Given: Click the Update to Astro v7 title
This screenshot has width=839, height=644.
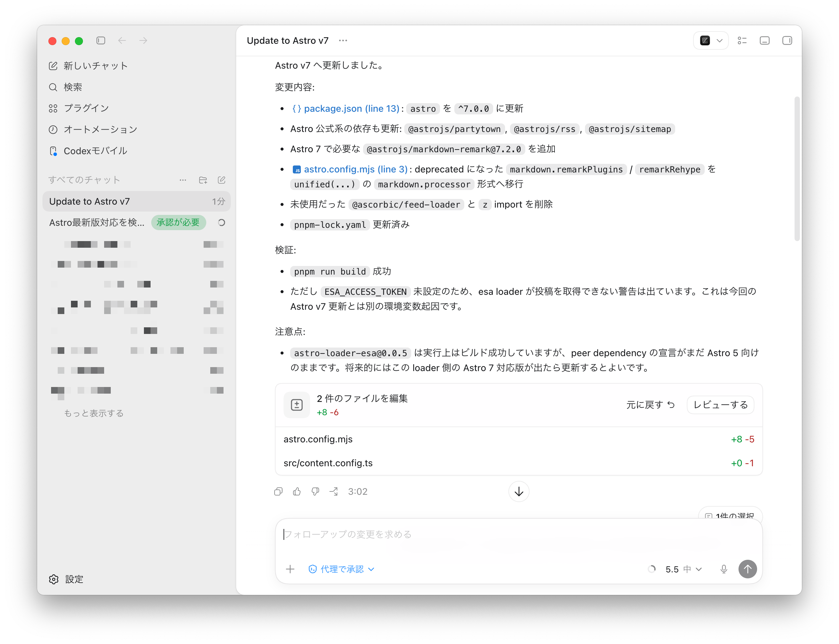Looking at the screenshot, I should 288,41.
